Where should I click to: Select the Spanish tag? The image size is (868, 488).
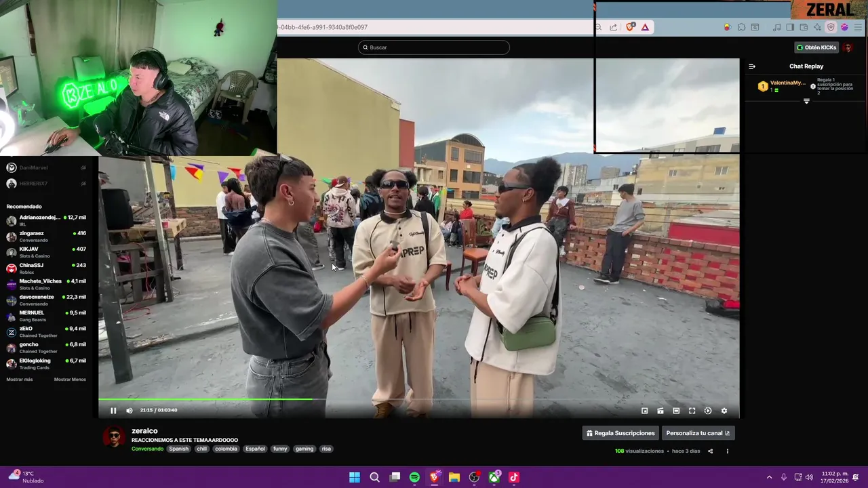[x=178, y=449]
